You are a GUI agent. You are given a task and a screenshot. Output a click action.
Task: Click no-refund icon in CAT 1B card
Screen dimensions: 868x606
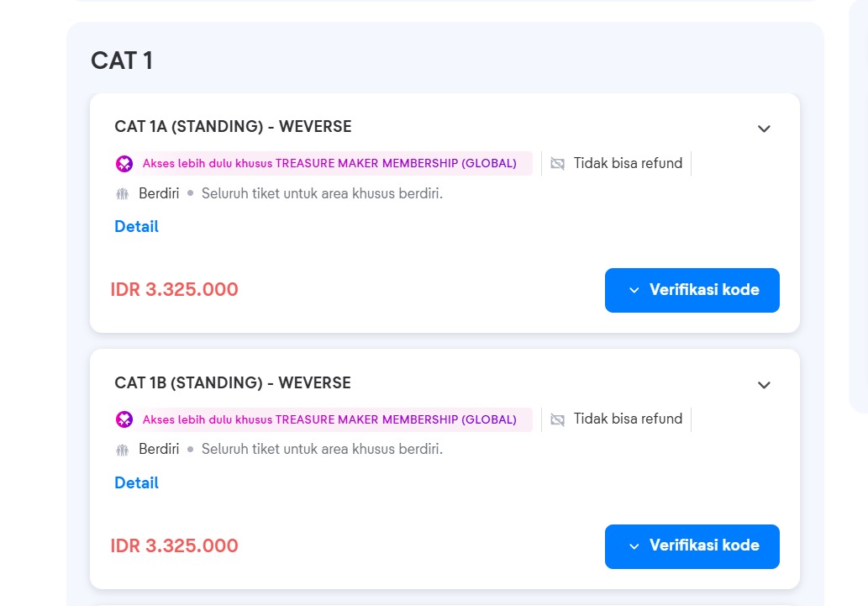pos(557,419)
